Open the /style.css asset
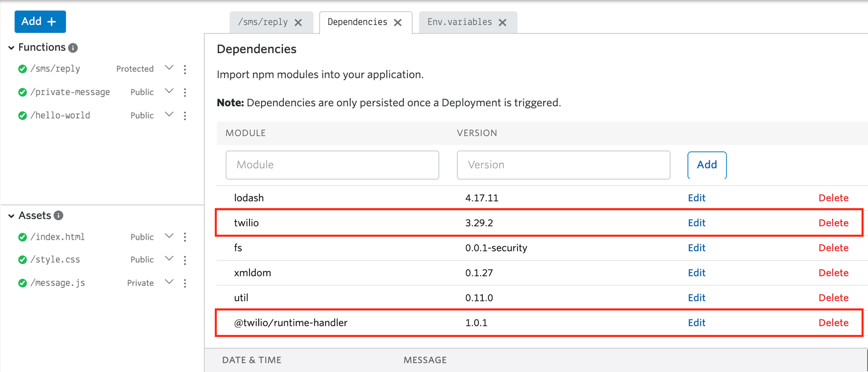The image size is (868, 372). (55, 260)
